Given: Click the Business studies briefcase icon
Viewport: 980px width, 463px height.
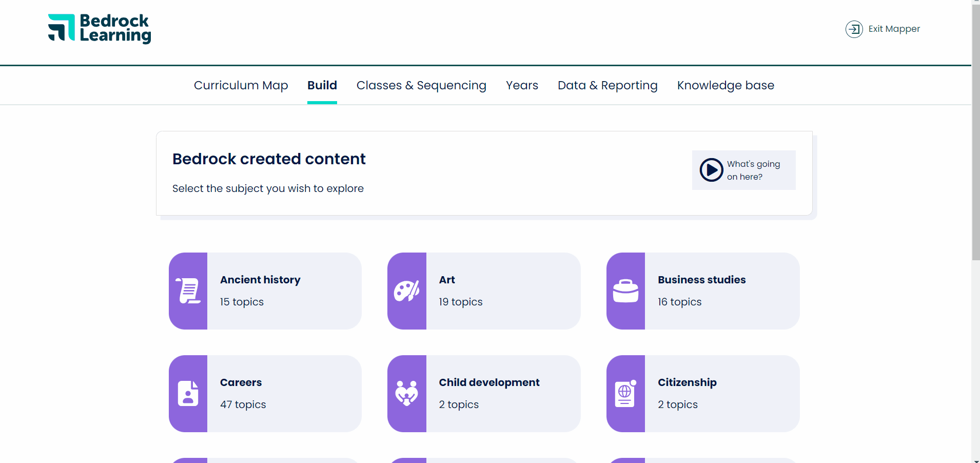Looking at the screenshot, I should (625, 291).
